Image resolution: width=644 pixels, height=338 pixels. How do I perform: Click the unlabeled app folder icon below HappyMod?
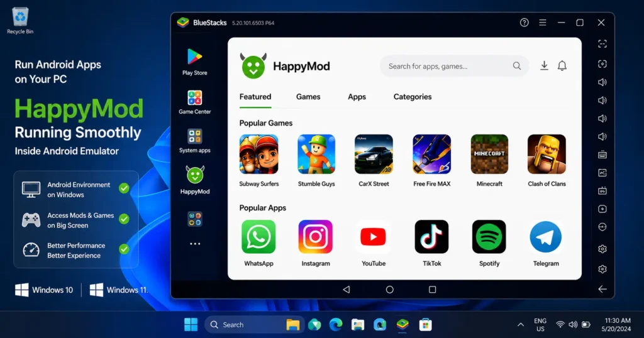tap(195, 219)
